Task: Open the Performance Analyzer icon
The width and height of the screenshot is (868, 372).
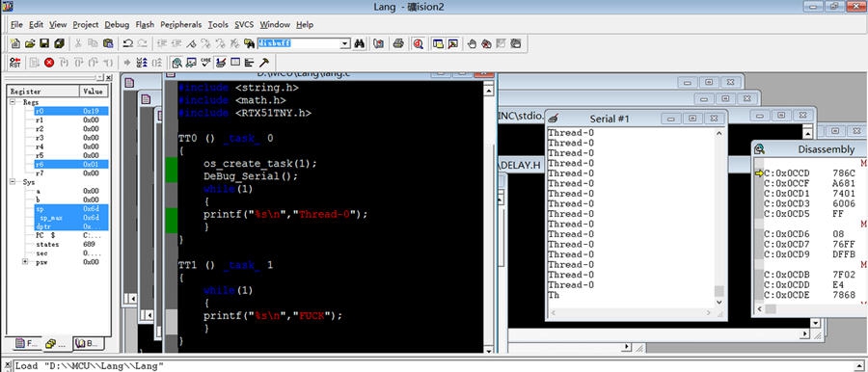Action: click(249, 63)
